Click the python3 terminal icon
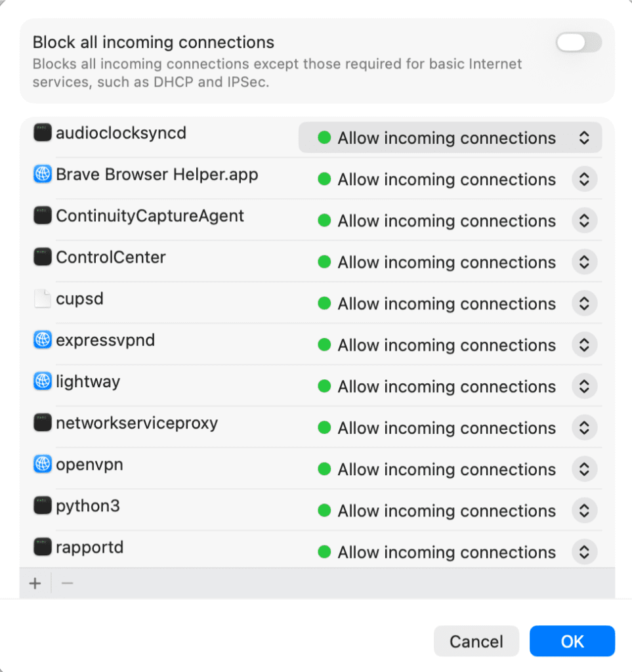The width and height of the screenshot is (632, 672). coord(43,505)
